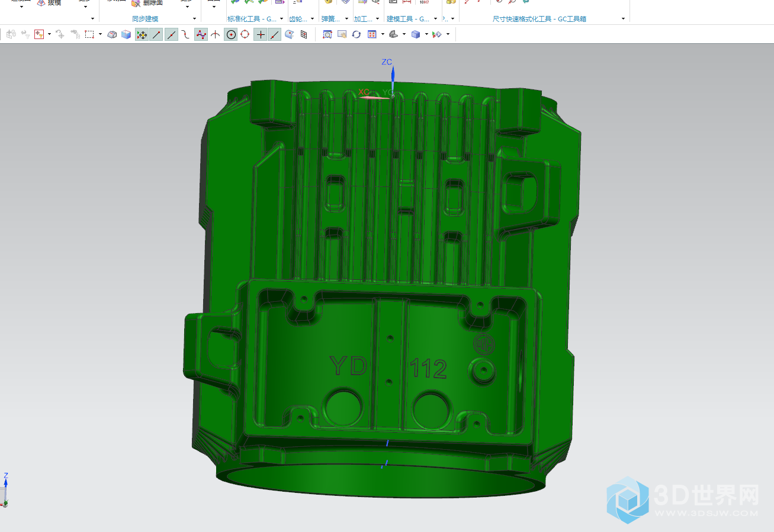774x532 pixels.
Task: Click the 齿轮... group label
Action: (298, 19)
